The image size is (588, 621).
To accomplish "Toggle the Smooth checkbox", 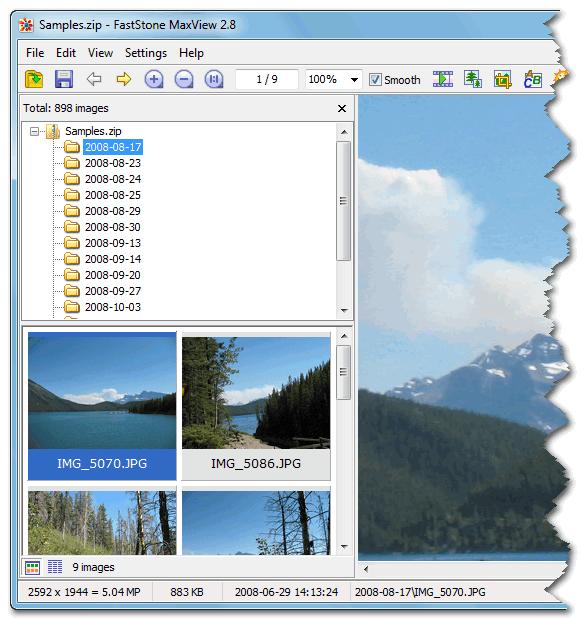I will click(375, 80).
